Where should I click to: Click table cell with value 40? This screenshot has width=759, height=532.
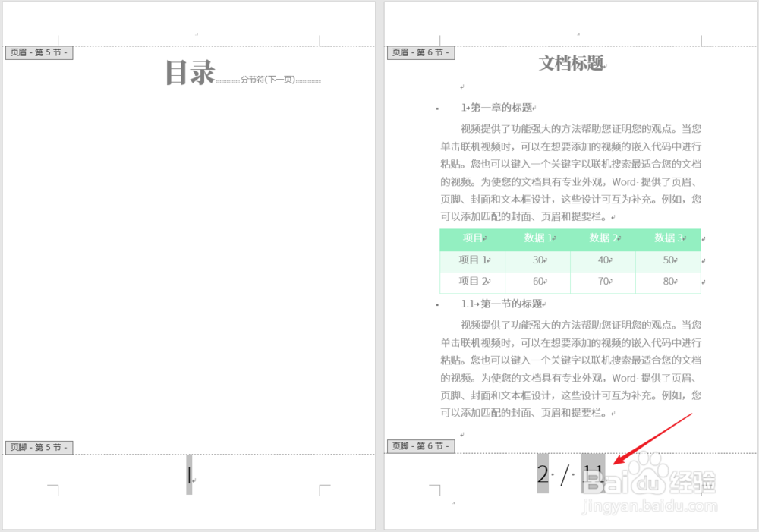pos(603,261)
